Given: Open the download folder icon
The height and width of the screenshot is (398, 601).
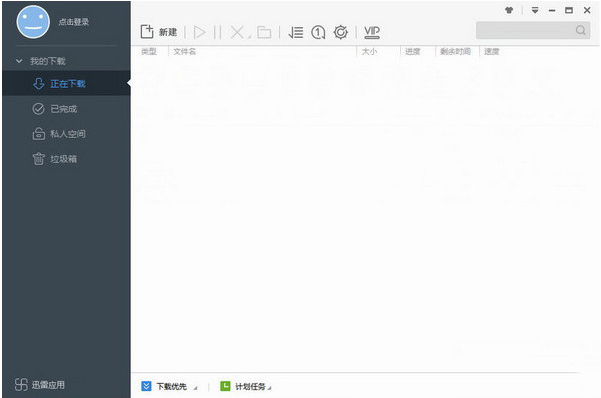Looking at the screenshot, I should (x=264, y=32).
